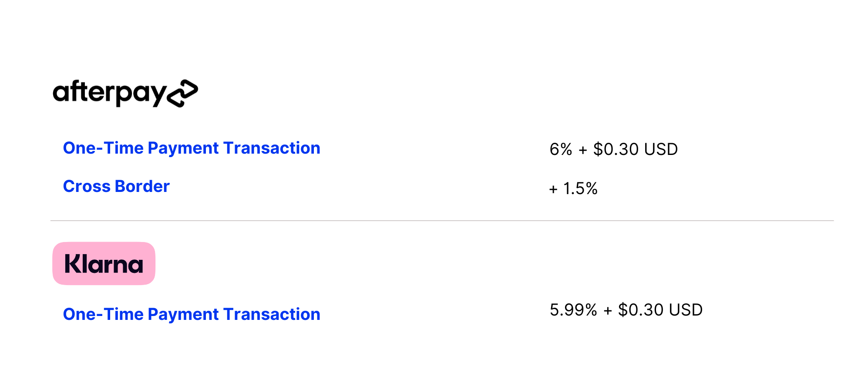Select the 5.99% + $0.30 USD fee text

click(x=626, y=310)
